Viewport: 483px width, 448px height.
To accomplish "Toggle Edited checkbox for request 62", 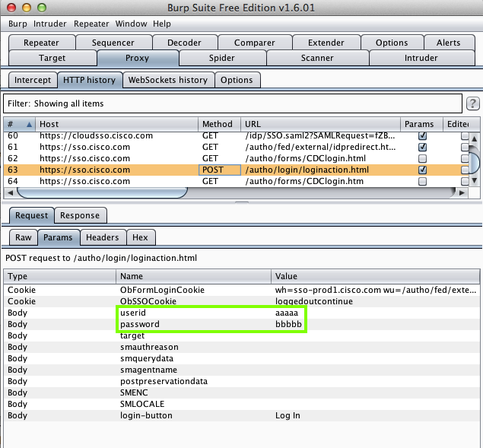I will pos(465,159).
